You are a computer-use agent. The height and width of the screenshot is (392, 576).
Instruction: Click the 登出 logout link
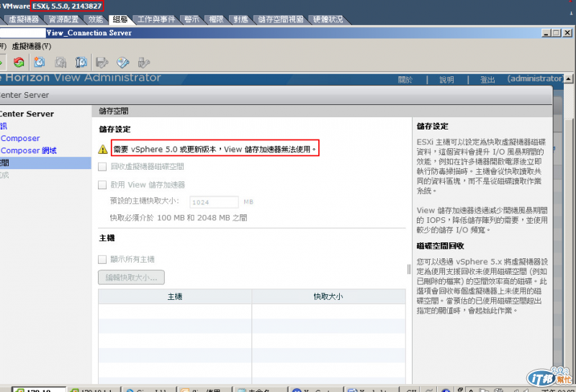click(x=487, y=80)
